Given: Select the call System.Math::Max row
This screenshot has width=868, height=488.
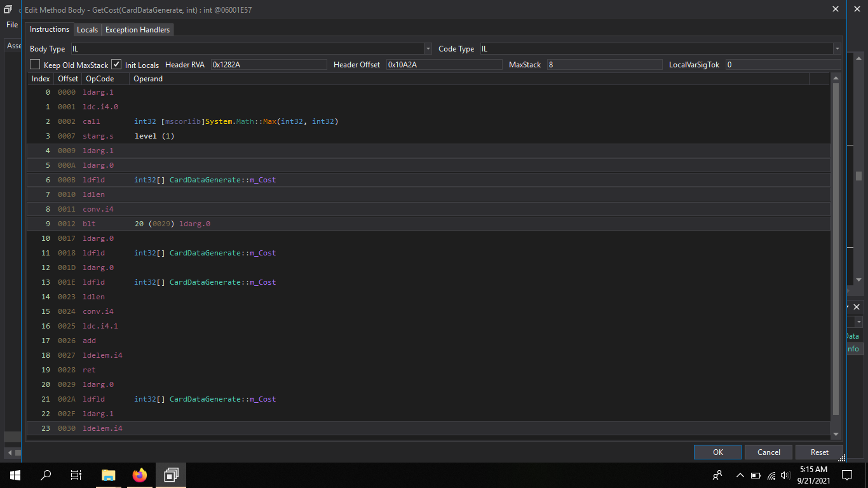Looking at the screenshot, I should (x=428, y=121).
